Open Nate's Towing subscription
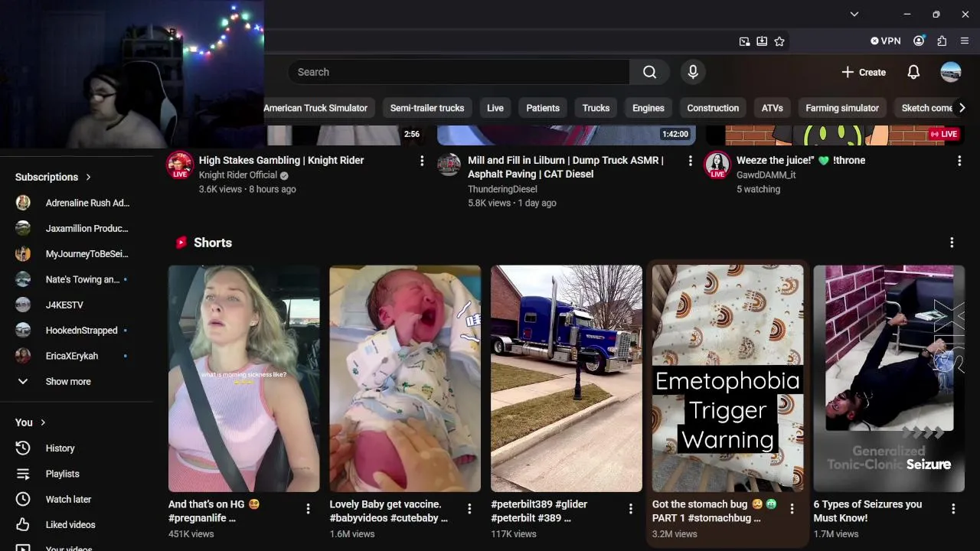980x551 pixels. pyautogui.click(x=77, y=279)
